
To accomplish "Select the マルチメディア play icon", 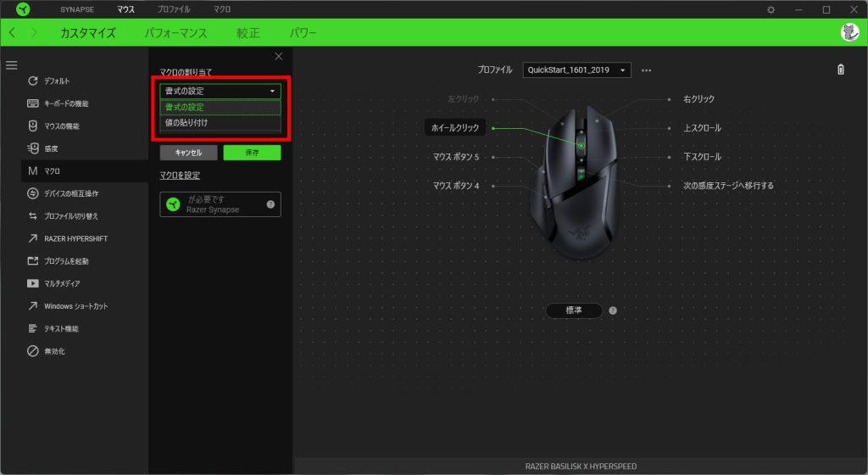I will point(33,283).
